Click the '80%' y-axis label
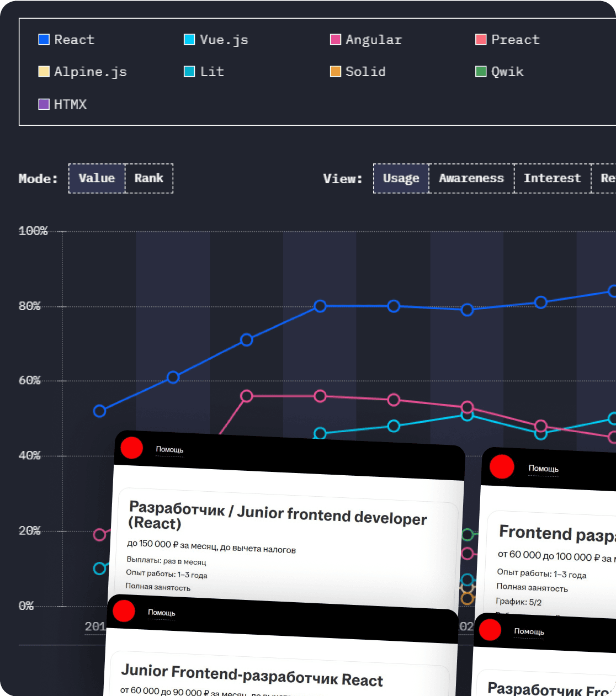Viewport: 616px width, 696px height. click(x=30, y=306)
